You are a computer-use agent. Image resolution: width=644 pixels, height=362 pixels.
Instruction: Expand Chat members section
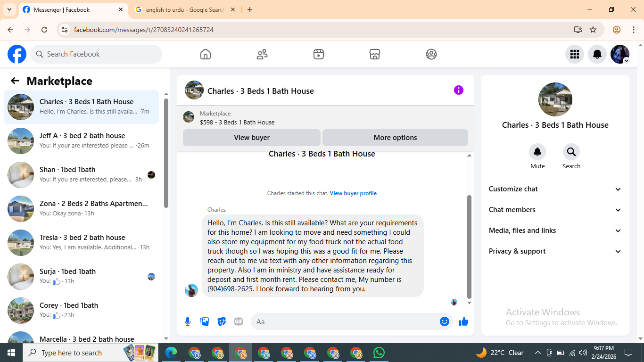point(555,210)
